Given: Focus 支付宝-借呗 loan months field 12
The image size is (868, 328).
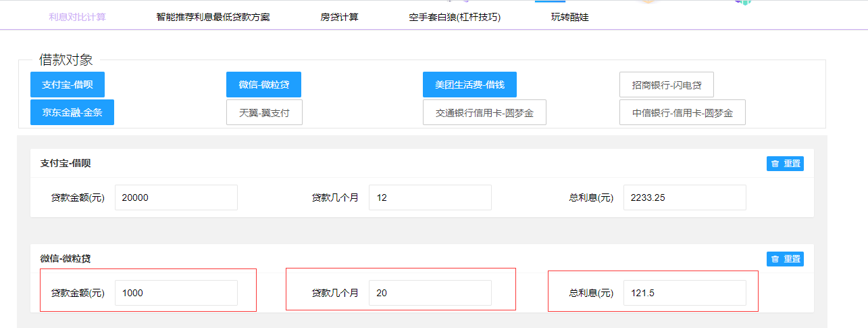Looking at the screenshot, I should coord(430,197).
